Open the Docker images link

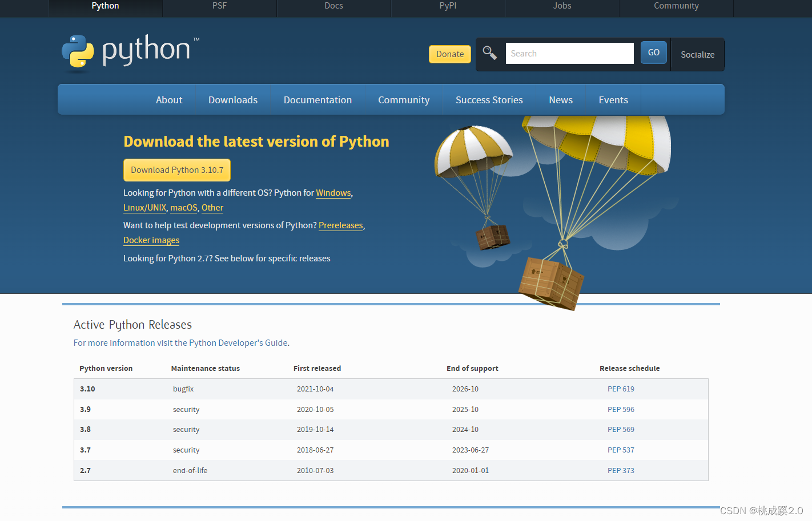(x=151, y=240)
